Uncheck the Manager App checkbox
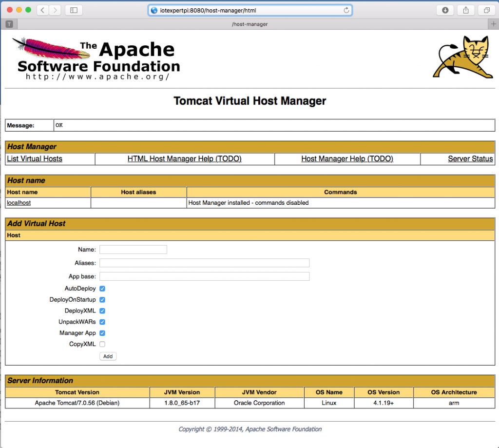 pos(102,333)
